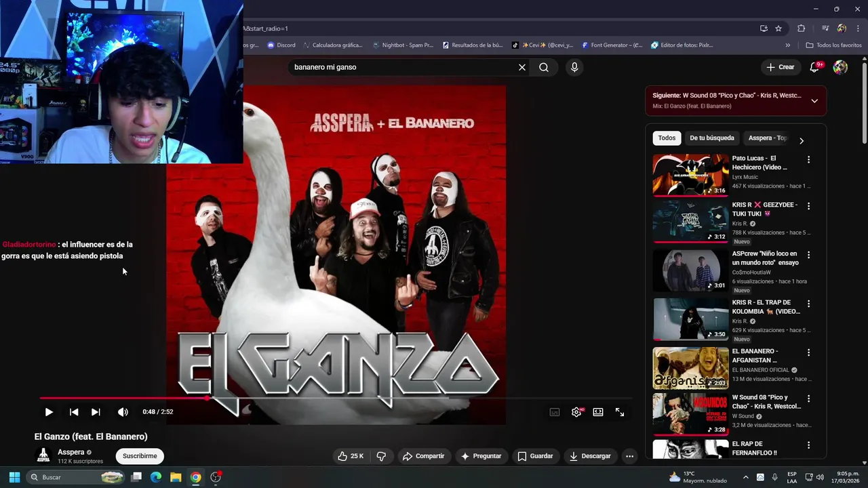Screen dimensions: 868x488
Task: Open the Crear menu
Action: 780,67
